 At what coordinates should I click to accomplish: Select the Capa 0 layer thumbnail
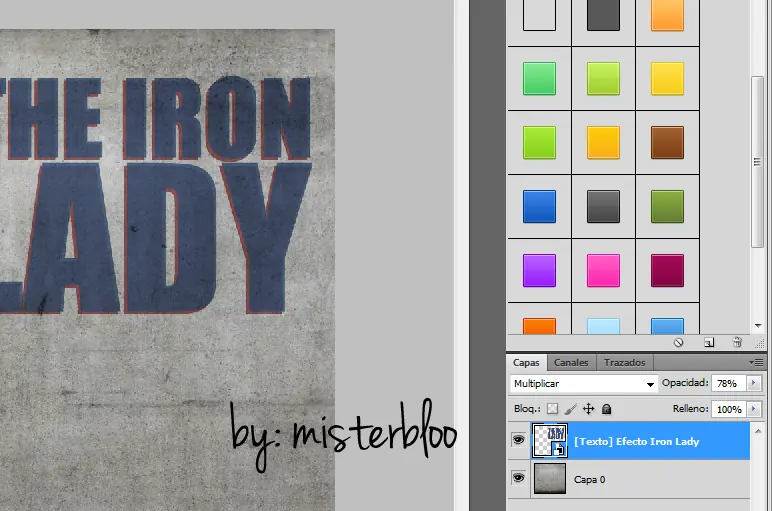(550, 478)
